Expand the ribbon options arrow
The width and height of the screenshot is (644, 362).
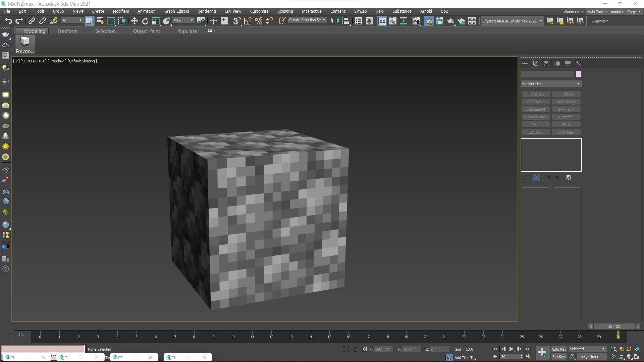pos(211,31)
